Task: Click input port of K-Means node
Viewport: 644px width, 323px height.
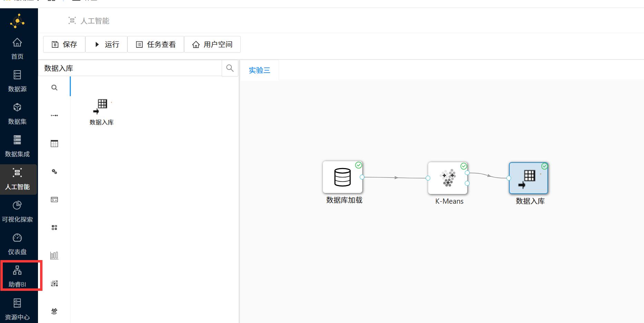Action: [428, 178]
